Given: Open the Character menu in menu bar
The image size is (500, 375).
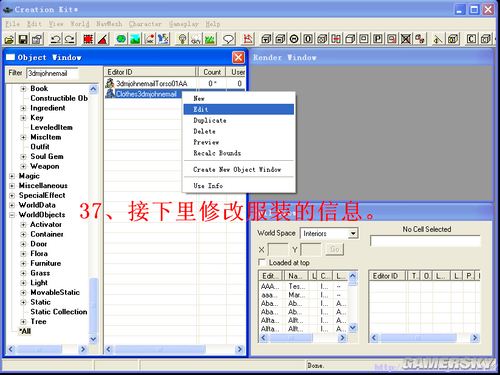Looking at the screenshot, I should 145,24.
